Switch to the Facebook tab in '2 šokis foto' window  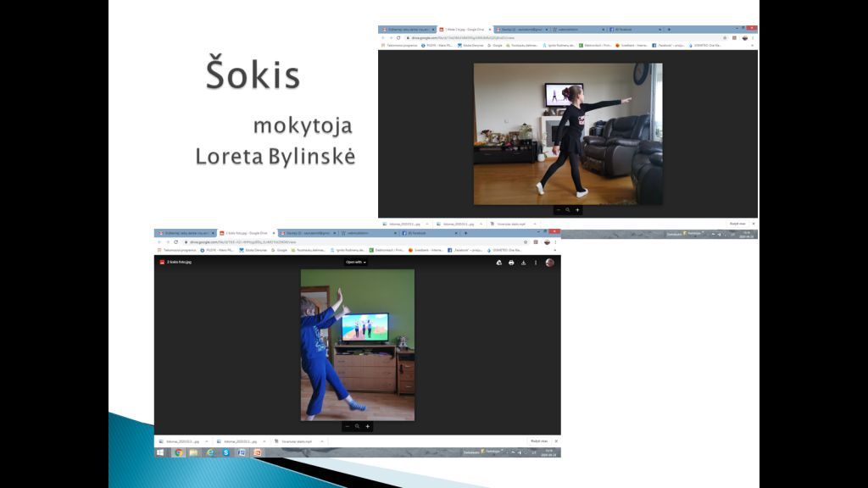pos(430,233)
